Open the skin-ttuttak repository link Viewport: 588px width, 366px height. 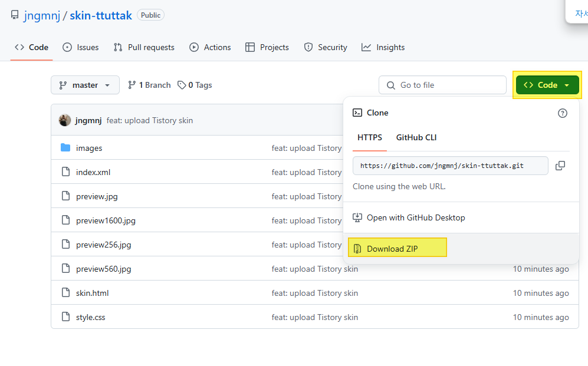click(100, 15)
